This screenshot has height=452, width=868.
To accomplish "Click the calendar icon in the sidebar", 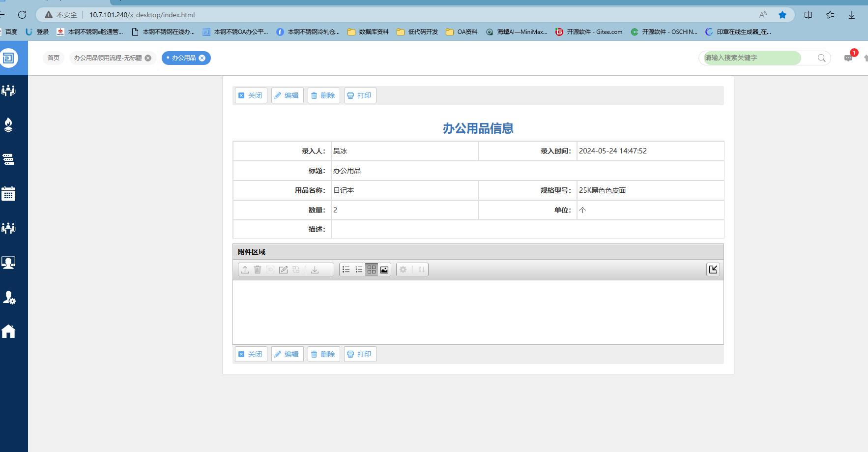I will coord(8,194).
